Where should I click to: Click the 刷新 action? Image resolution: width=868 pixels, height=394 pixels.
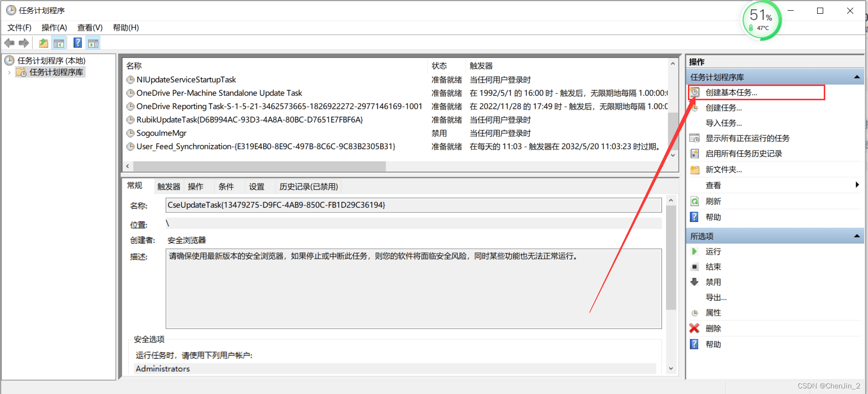[713, 202]
